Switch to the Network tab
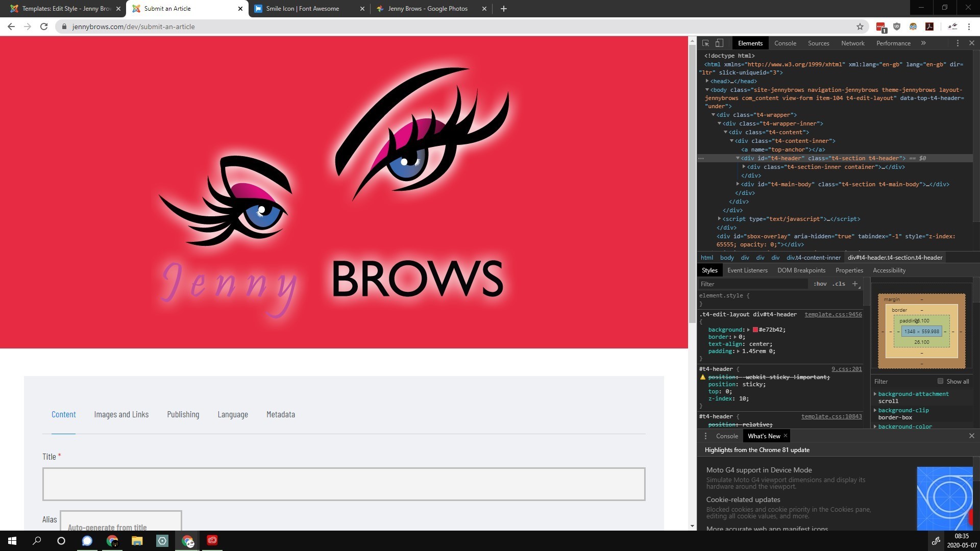This screenshot has height=551, width=980. point(852,43)
